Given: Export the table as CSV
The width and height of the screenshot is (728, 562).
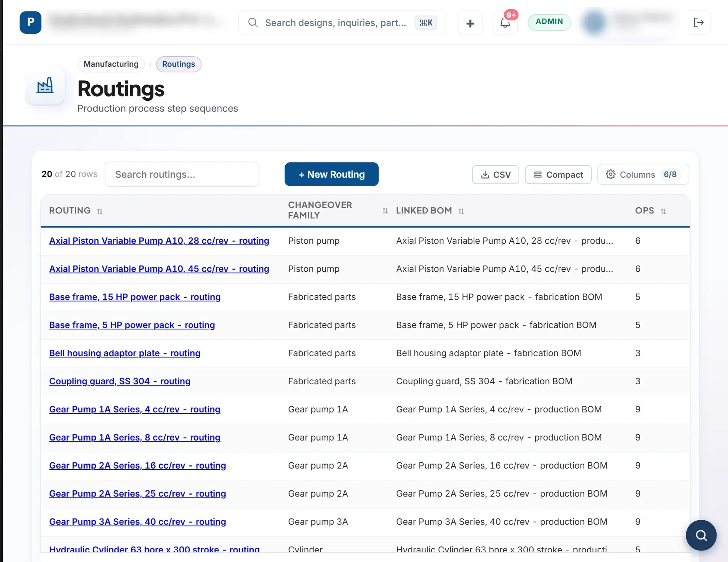Looking at the screenshot, I should (x=495, y=175).
